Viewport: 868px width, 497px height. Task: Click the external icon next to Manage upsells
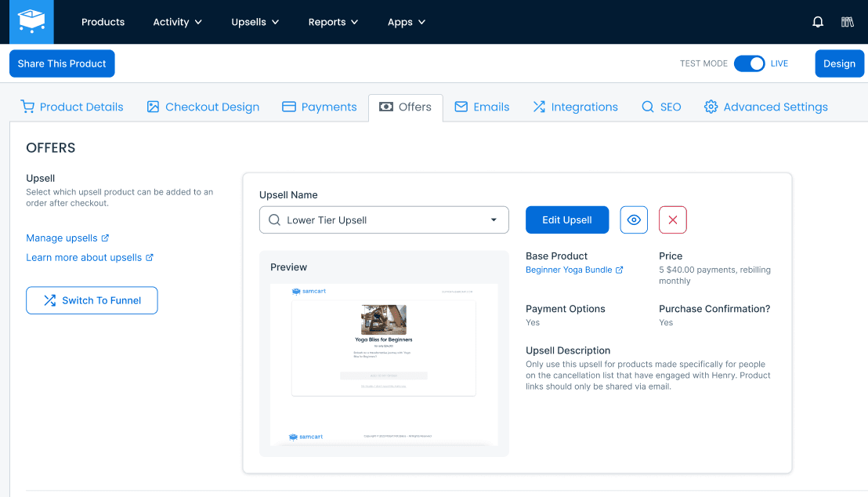click(x=105, y=238)
